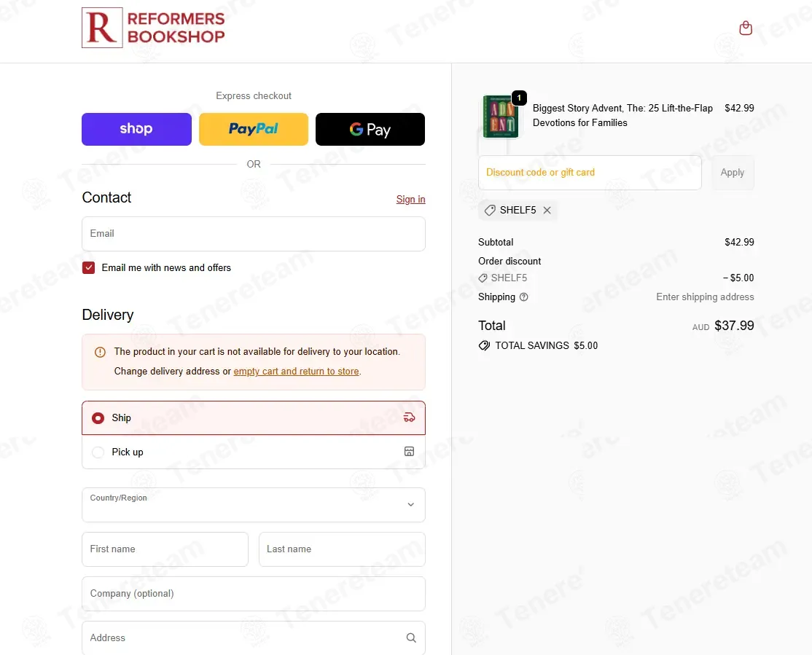The image size is (812, 655).
Task: Pay with Google Pay express checkout
Action: [x=370, y=130]
